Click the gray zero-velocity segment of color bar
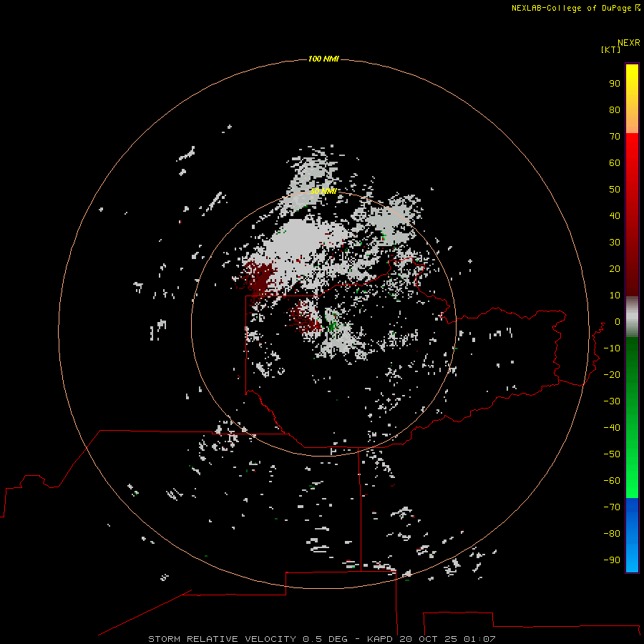This screenshot has width=644, height=644. pyautogui.click(x=632, y=317)
